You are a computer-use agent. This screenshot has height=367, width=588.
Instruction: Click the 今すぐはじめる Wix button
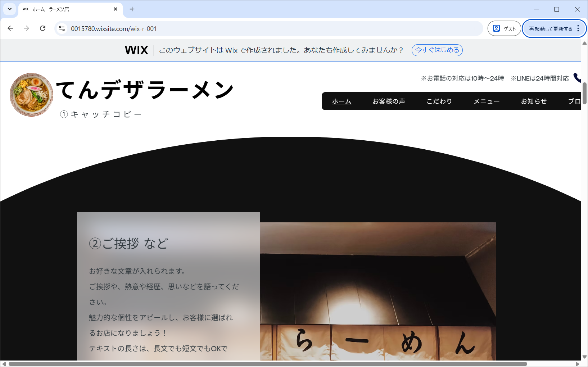(x=437, y=50)
